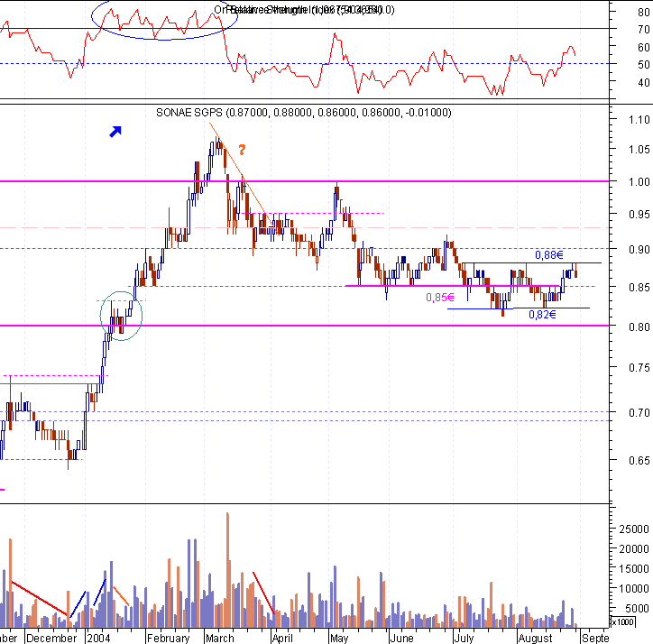Click the 25000 volume axis label
653x644 pixels.
click(634, 529)
